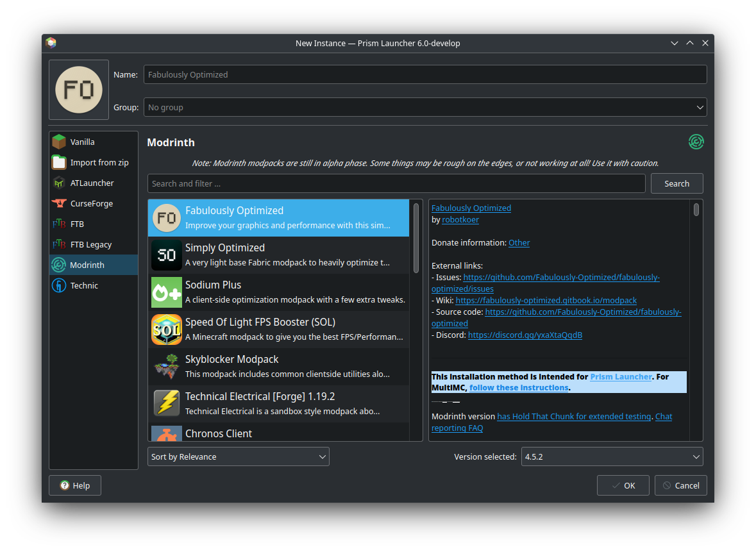
Task: Focus the instance Name field
Action: (424, 75)
